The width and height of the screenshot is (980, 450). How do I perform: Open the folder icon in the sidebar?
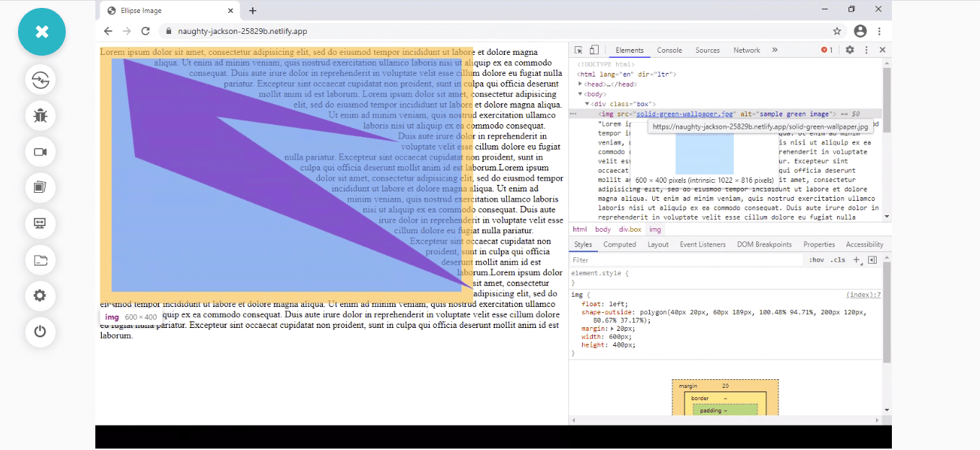point(41,259)
